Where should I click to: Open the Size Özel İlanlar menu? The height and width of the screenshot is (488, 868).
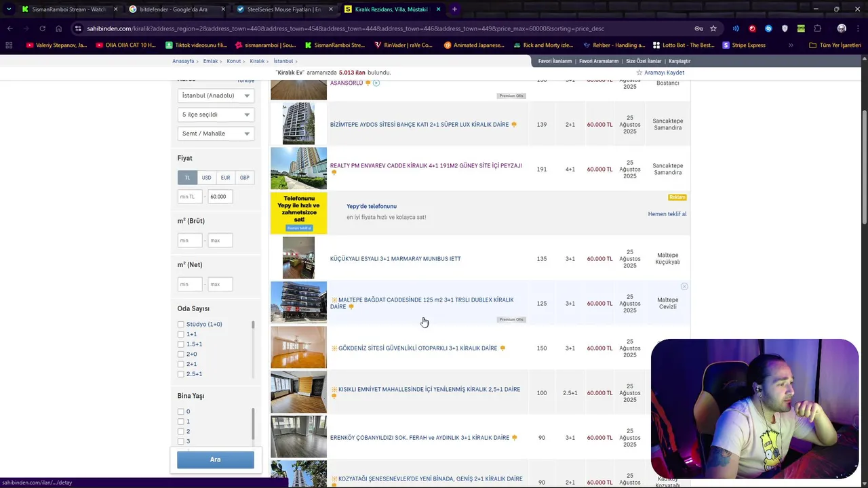click(644, 61)
